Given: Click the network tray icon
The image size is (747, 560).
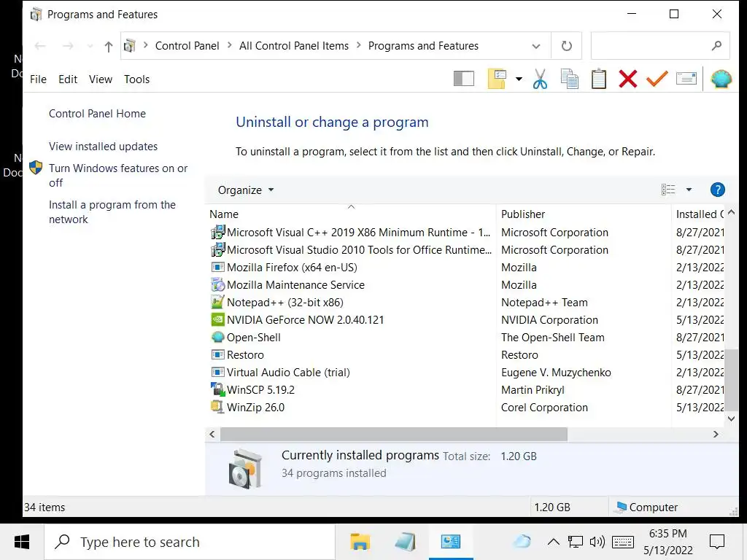Looking at the screenshot, I should [575, 542].
